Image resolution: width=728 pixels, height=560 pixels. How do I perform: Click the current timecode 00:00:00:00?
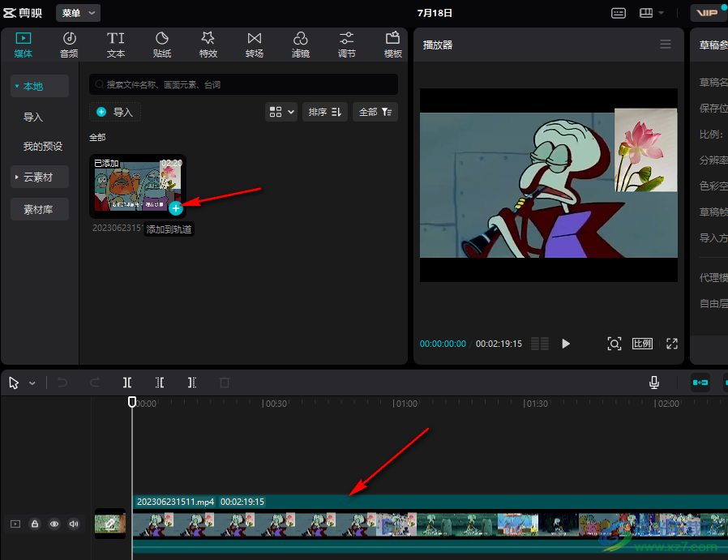click(x=443, y=344)
